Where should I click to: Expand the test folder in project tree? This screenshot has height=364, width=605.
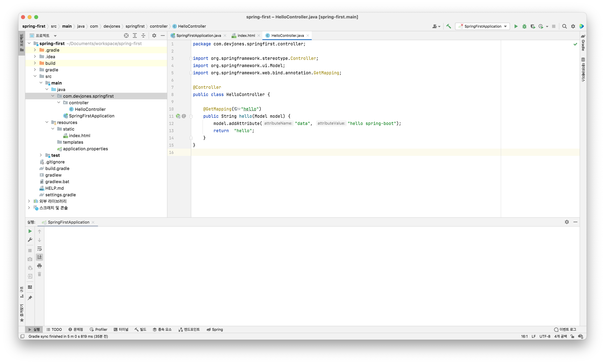click(41, 155)
